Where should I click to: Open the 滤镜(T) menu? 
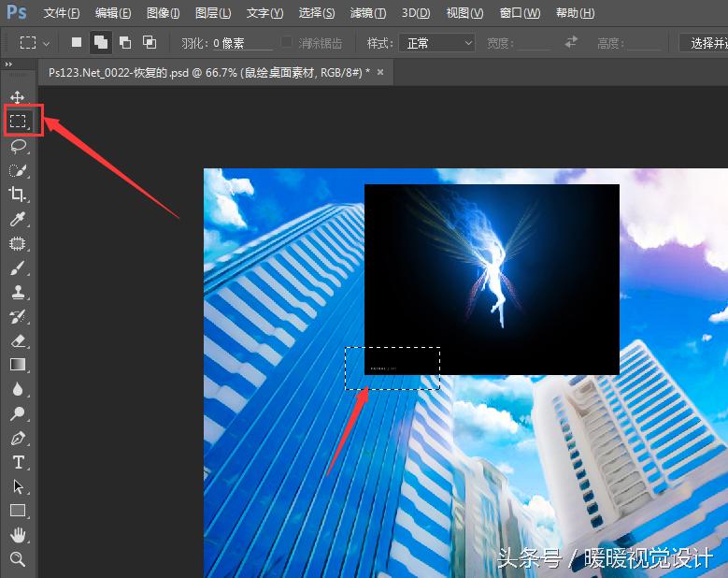coord(367,13)
